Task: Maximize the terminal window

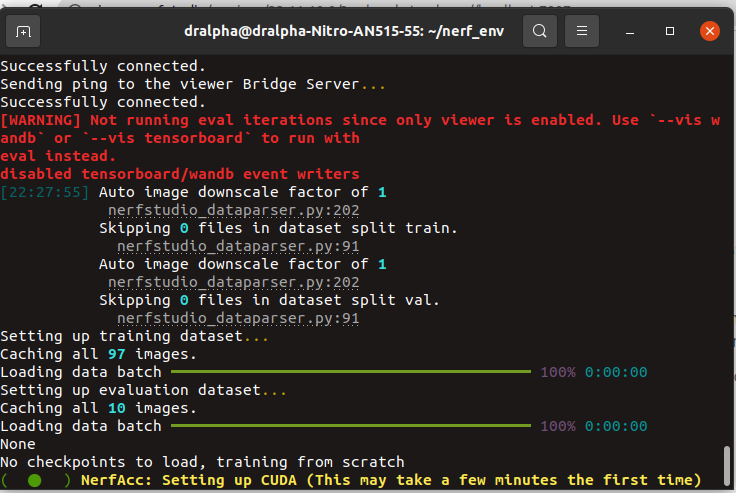Action: click(670, 31)
